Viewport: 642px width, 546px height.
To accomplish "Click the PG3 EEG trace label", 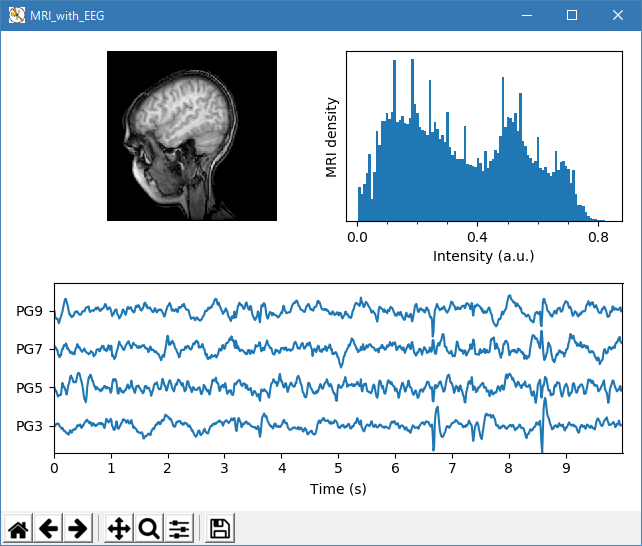I will pyautogui.click(x=29, y=426).
